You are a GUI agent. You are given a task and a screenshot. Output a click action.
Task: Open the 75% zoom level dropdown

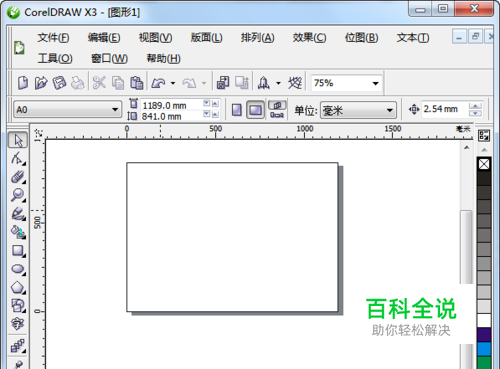pyautogui.click(x=376, y=83)
